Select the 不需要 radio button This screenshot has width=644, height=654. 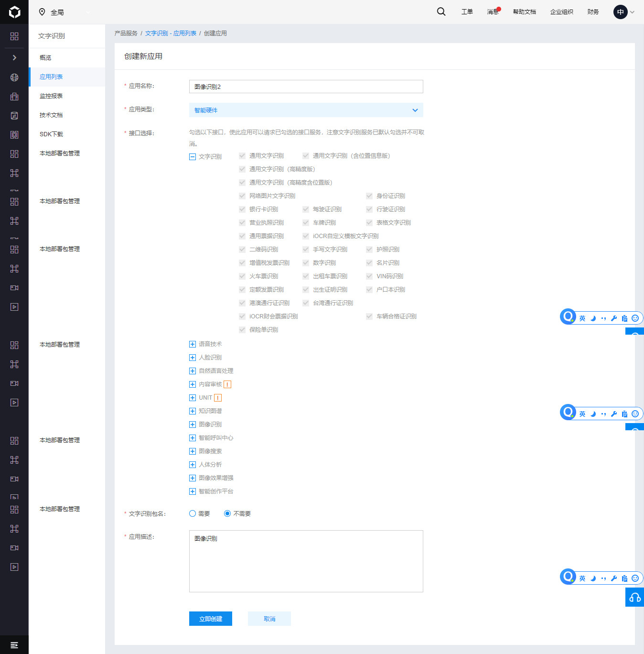pyautogui.click(x=227, y=513)
